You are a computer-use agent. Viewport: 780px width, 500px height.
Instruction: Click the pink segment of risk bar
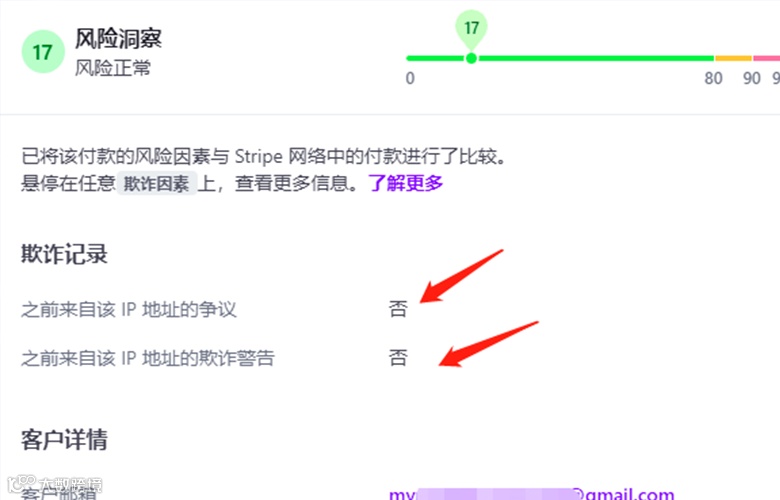click(x=767, y=59)
